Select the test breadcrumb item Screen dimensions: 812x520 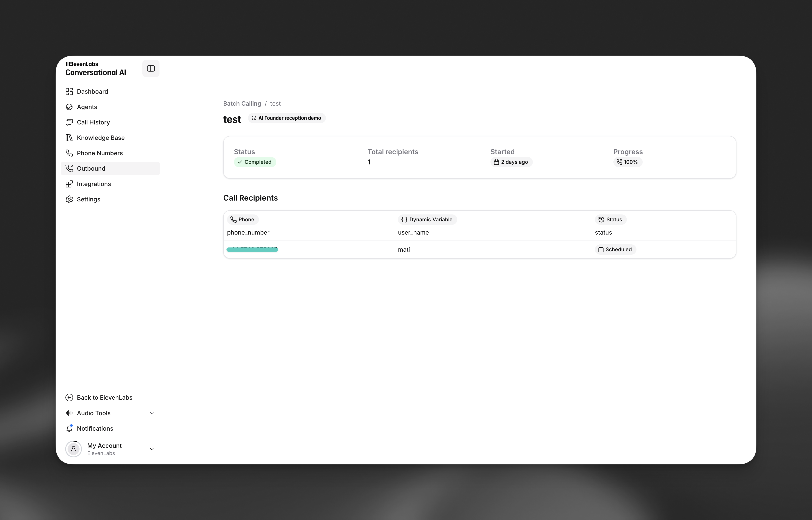(275, 103)
